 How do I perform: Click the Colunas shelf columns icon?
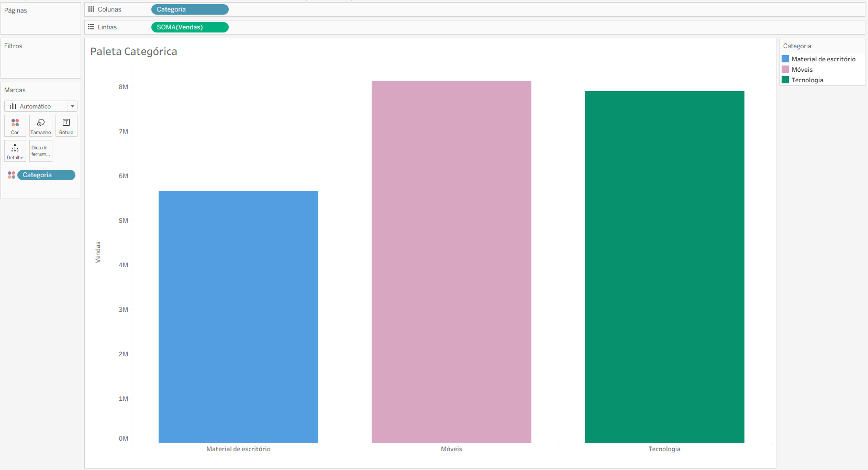[x=91, y=9]
